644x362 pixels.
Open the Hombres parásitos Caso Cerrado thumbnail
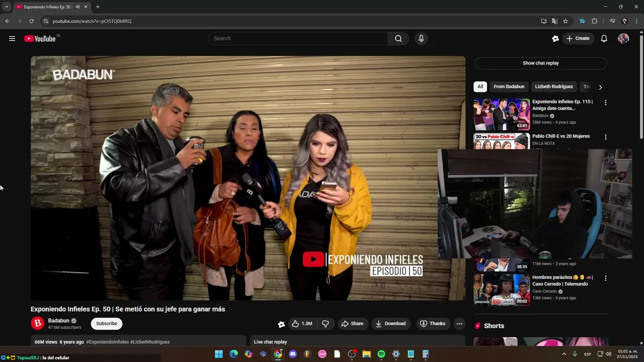pyautogui.click(x=501, y=290)
